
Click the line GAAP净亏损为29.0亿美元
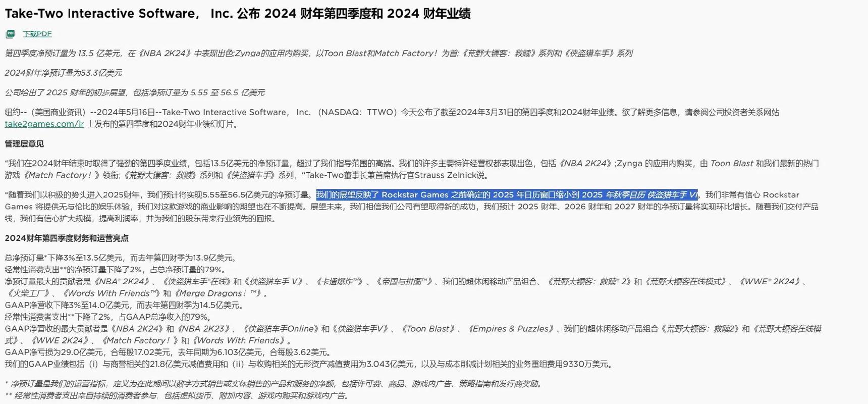(169, 352)
